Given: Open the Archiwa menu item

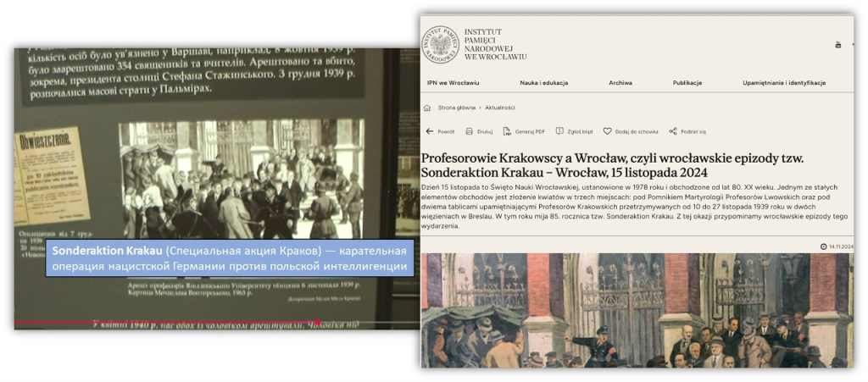Looking at the screenshot, I should (x=620, y=83).
